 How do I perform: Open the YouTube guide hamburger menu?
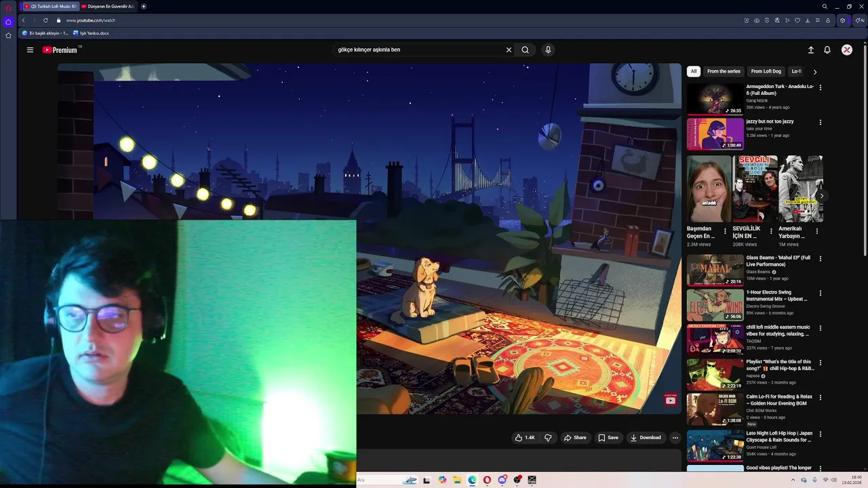coord(30,49)
